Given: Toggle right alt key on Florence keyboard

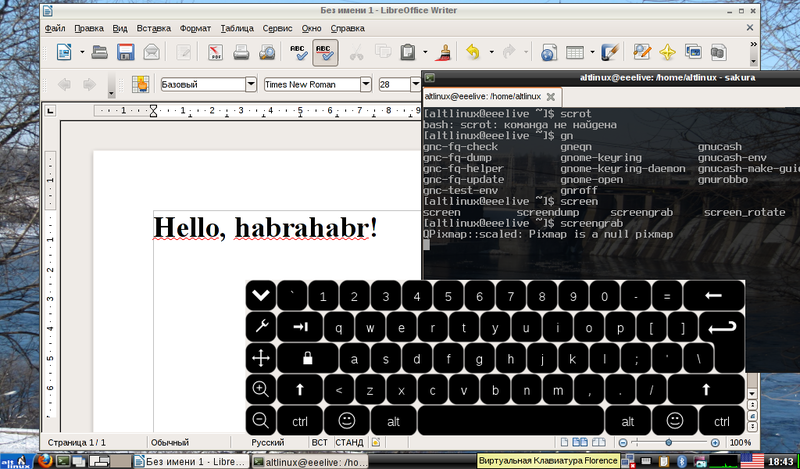Looking at the screenshot, I should point(628,421).
